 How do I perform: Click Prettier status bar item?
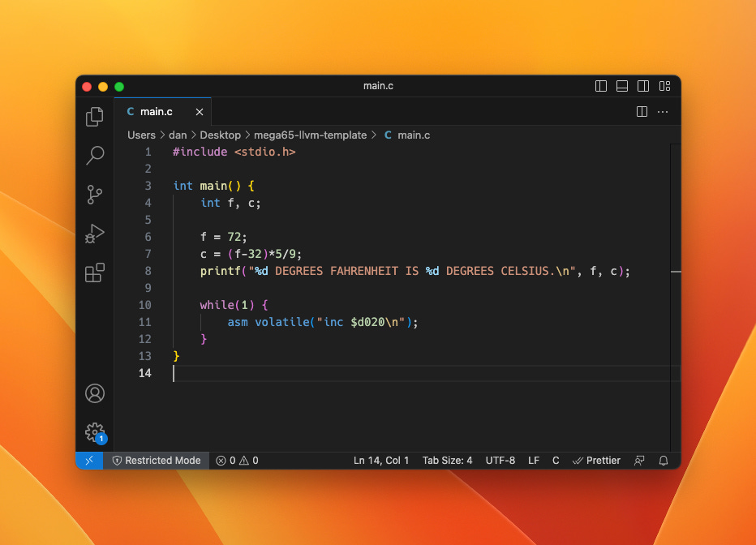[x=596, y=461]
